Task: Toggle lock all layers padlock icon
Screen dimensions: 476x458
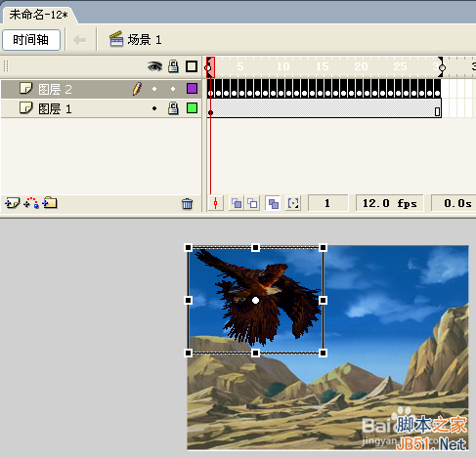Action: [x=173, y=66]
